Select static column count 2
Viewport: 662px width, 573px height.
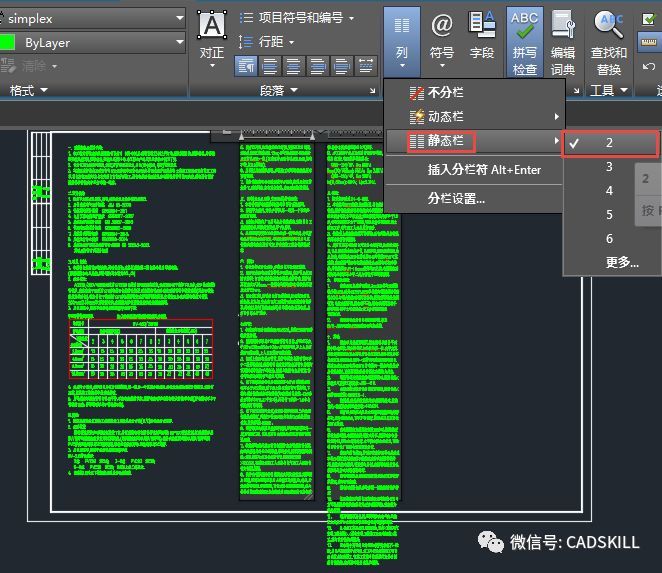pyautogui.click(x=609, y=143)
